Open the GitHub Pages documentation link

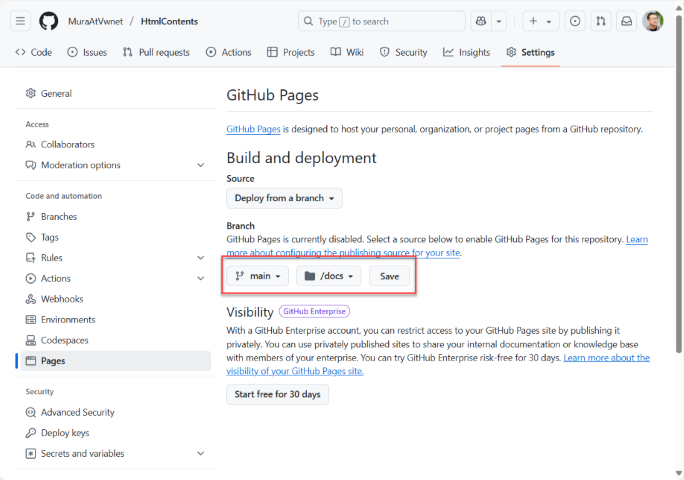point(253,129)
